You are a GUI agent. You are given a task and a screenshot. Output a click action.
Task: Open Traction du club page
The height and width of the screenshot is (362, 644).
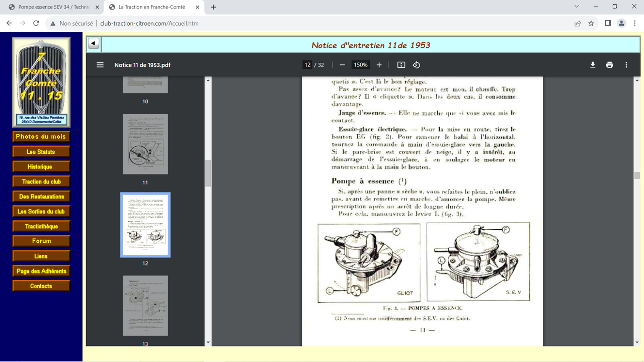[x=41, y=182]
